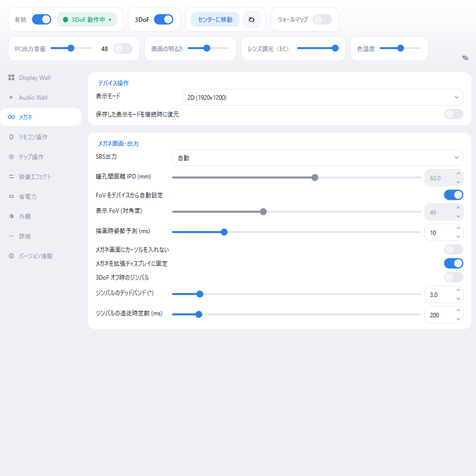Disable メガネを拡張ディスプレイに固定 switch
The height and width of the screenshot is (476, 476).
[454, 263]
